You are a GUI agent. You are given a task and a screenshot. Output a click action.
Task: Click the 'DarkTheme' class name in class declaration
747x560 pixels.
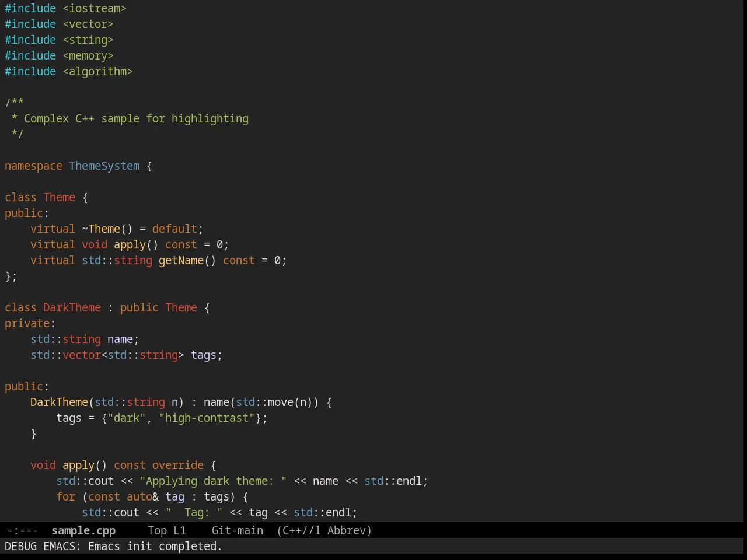72,307
